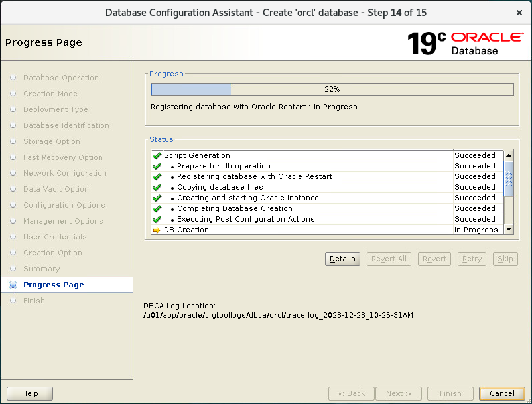
Task: Click the status list scrollbar thumb
Action: [509, 178]
